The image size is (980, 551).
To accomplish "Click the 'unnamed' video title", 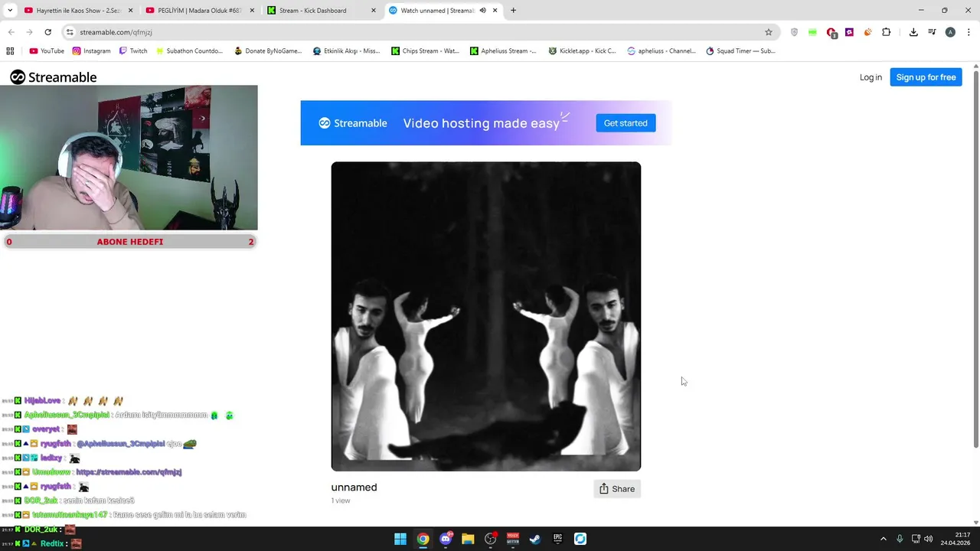I will [x=354, y=487].
